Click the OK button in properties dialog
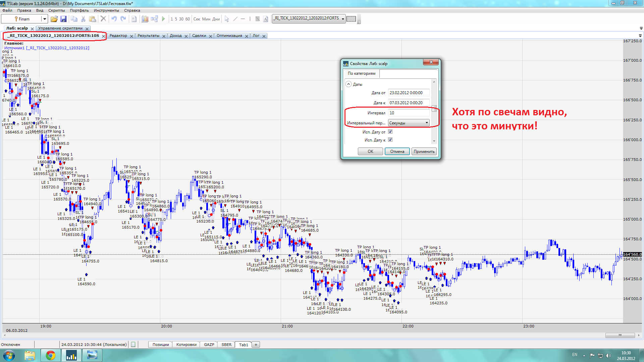 [x=370, y=152]
